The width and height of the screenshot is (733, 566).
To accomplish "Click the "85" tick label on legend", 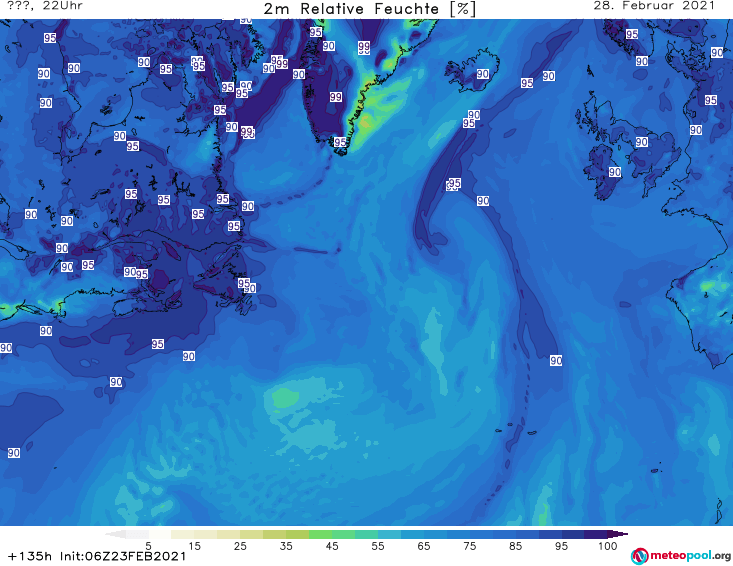I will click(515, 546).
